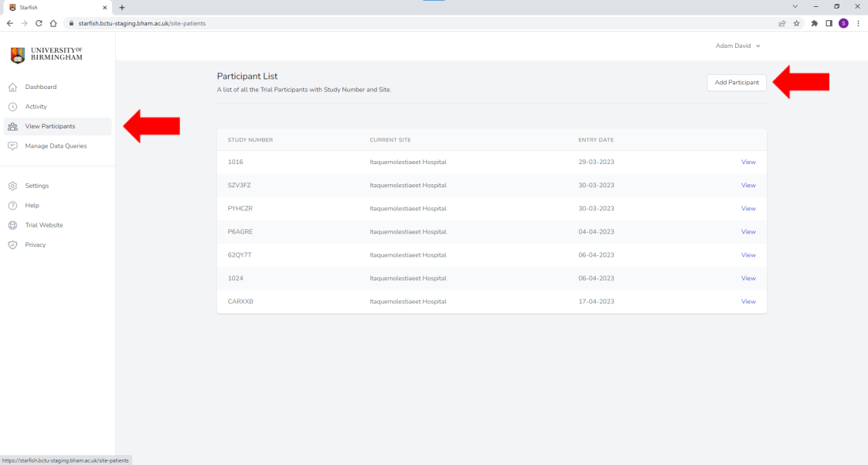Open the browser extensions puzzle icon

pos(814,23)
